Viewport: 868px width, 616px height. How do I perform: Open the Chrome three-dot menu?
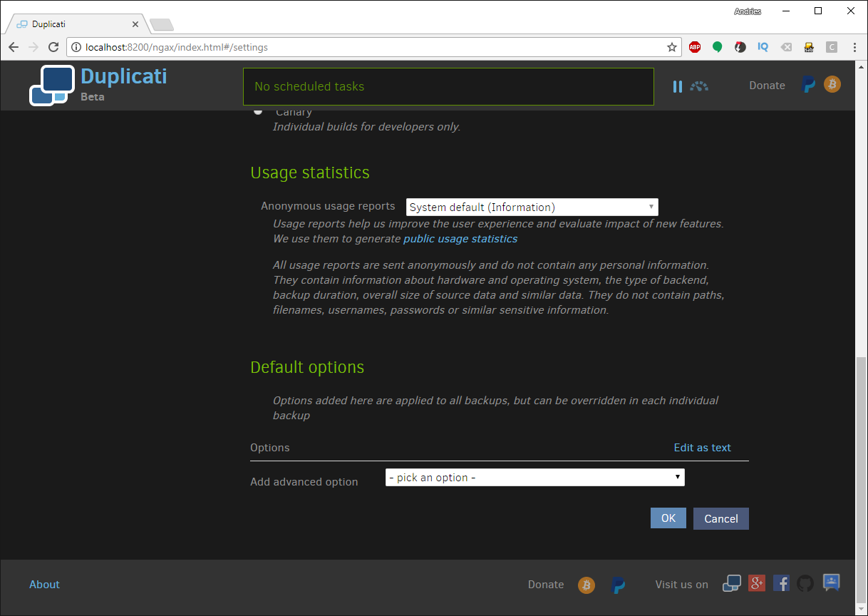pos(854,47)
